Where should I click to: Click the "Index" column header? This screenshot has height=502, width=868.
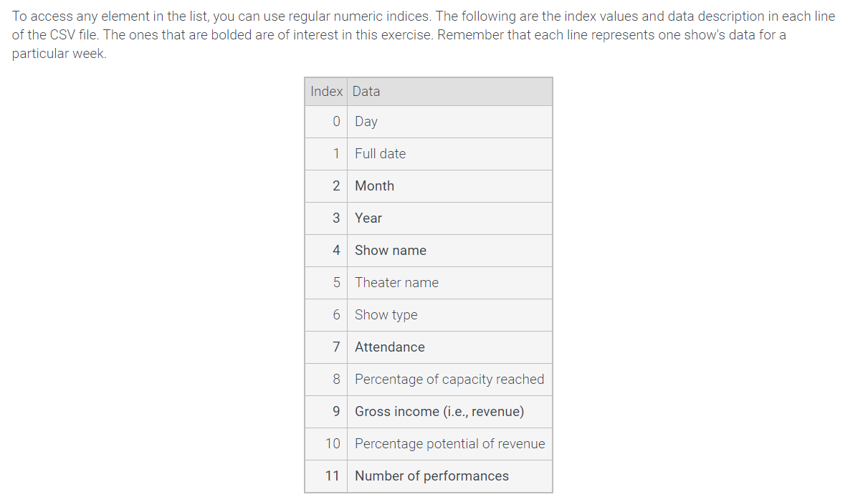[x=326, y=92]
